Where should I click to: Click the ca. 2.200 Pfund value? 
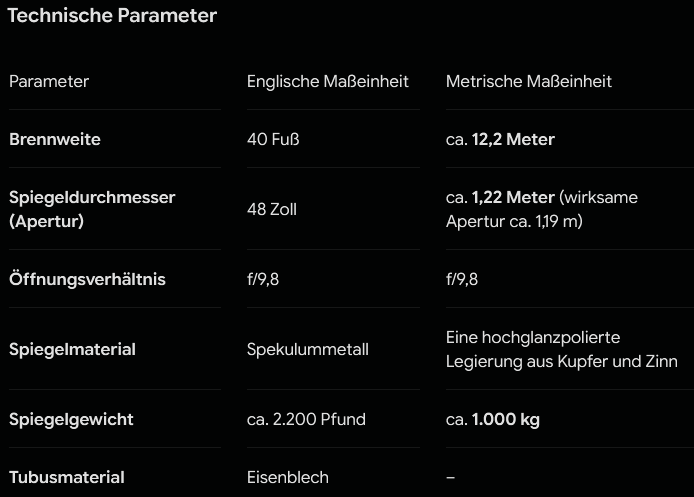[x=306, y=419]
